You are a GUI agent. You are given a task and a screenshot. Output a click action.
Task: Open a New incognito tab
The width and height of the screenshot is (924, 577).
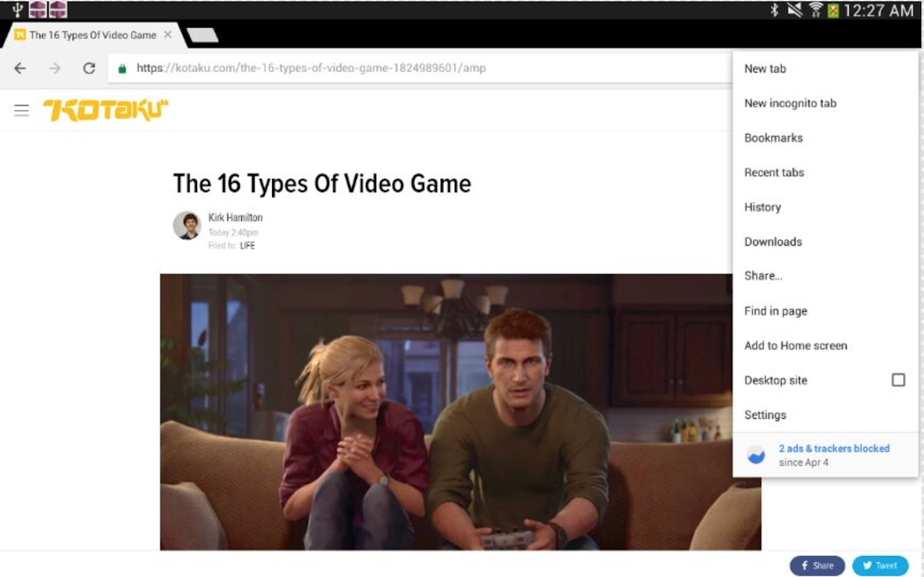pos(790,103)
